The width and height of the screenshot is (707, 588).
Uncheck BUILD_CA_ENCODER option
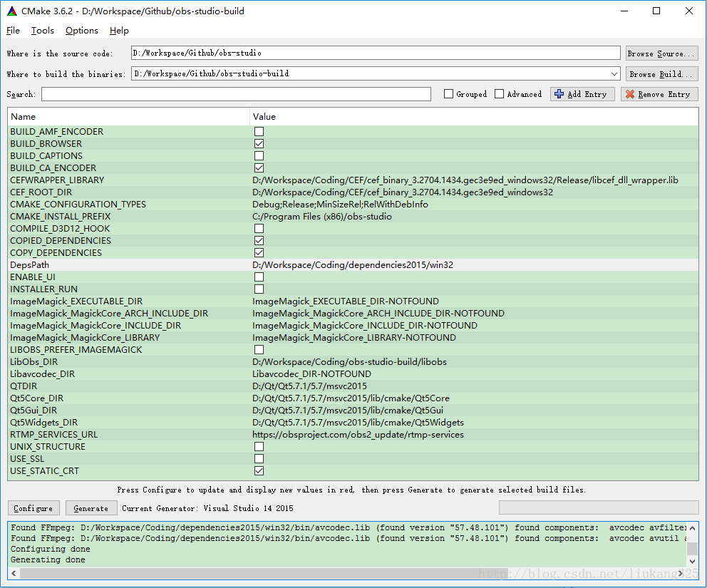pyautogui.click(x=259, y=167)
